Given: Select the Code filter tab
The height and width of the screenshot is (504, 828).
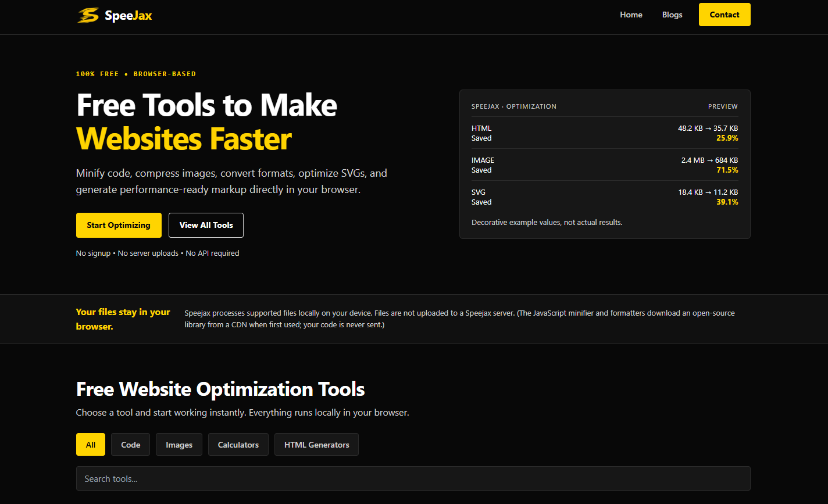Looking at the screenshot, I should (x=131, y=445).
